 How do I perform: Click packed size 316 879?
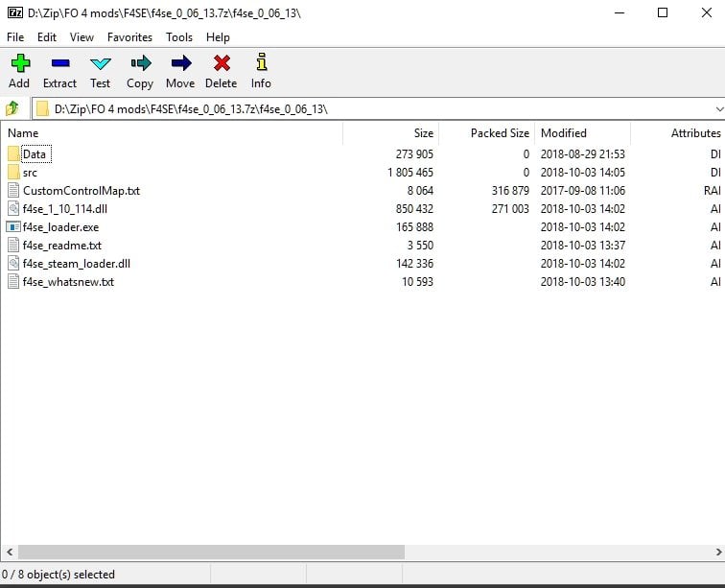pos(510,191)
